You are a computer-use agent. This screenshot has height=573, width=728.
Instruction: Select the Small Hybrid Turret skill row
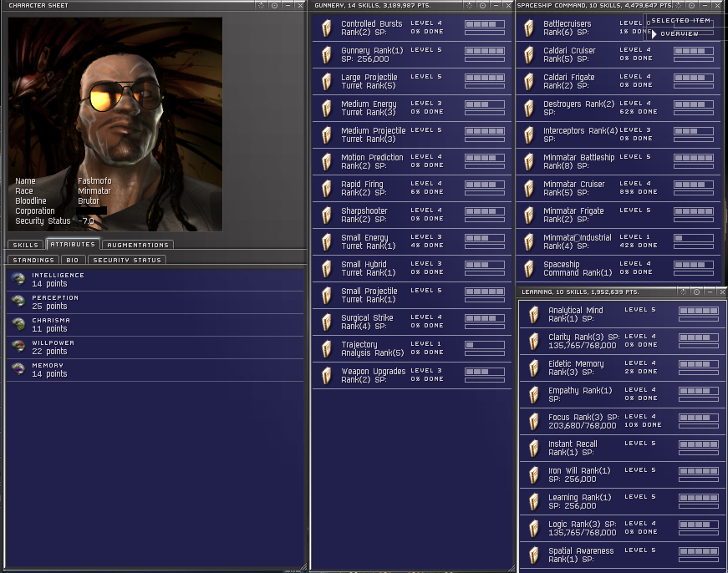pos(412,269)
